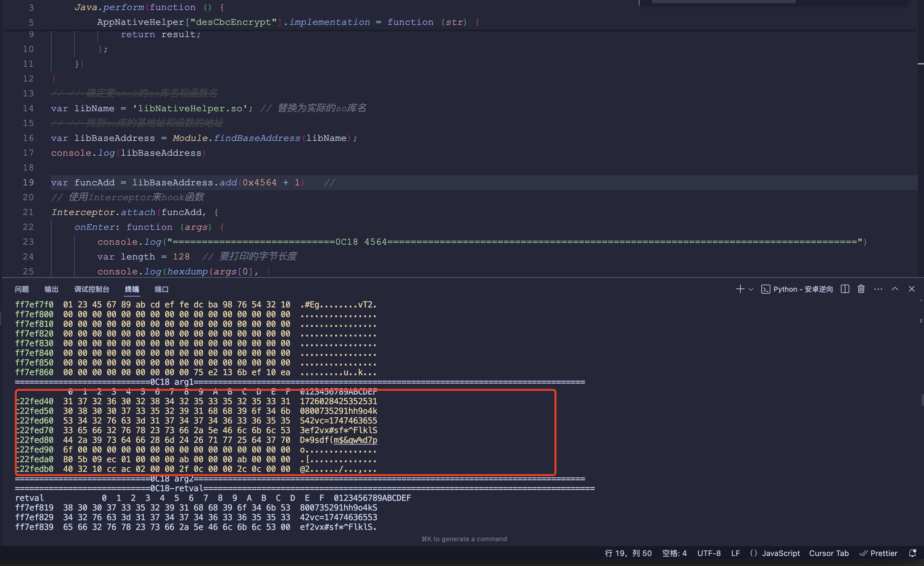Click return result on line 9
This screenshot has height=566, width=924.
[x=160, y=34]
